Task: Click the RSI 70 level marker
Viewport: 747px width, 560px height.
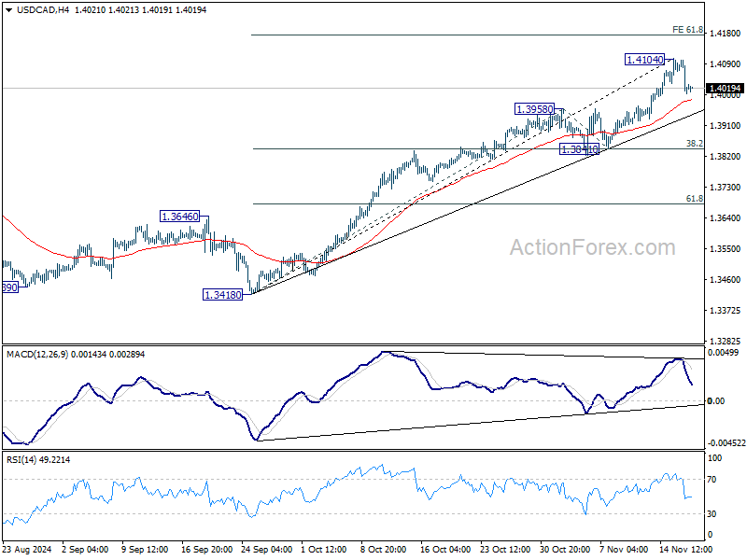Action: pyautogui.click(x=712, y=480)
